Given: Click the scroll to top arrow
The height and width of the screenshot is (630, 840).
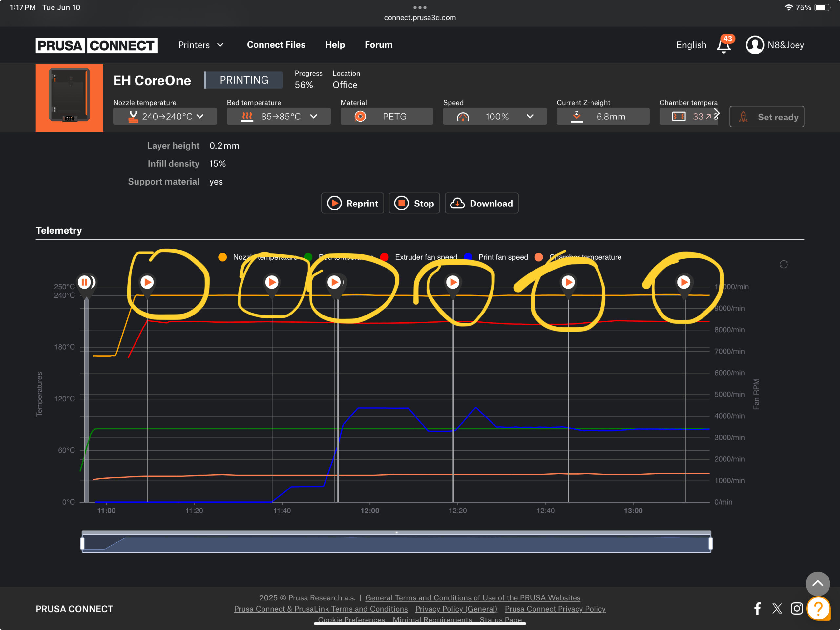Looking at the screenshot, I should 818,583.
